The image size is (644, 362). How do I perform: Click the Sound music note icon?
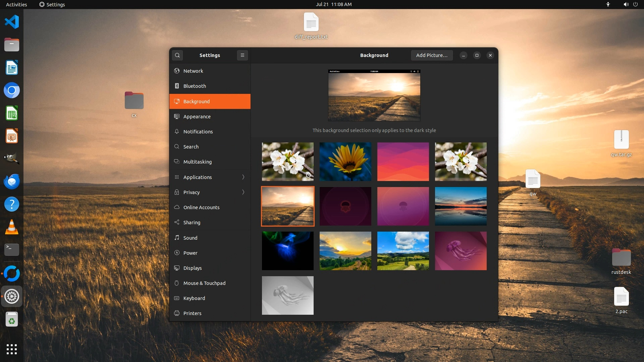177,238
